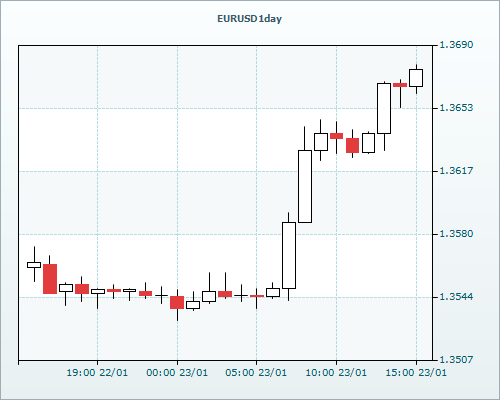Select the 1.3544 price axis label
The height and width of the screenshot is (400, 500).
coord(456,297)
